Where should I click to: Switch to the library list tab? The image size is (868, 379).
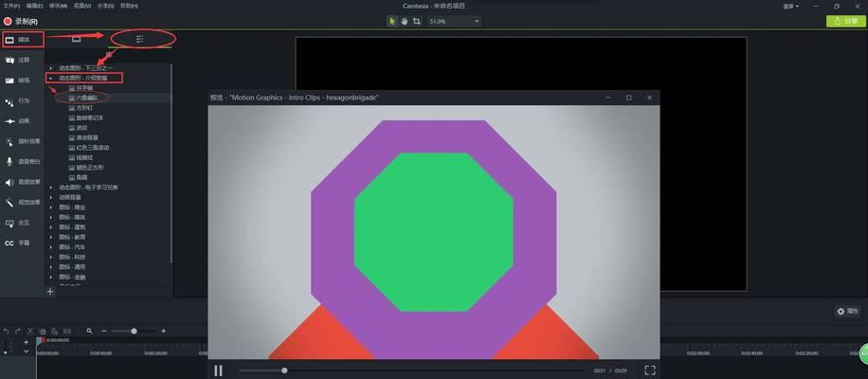click(x=140, y=39)
